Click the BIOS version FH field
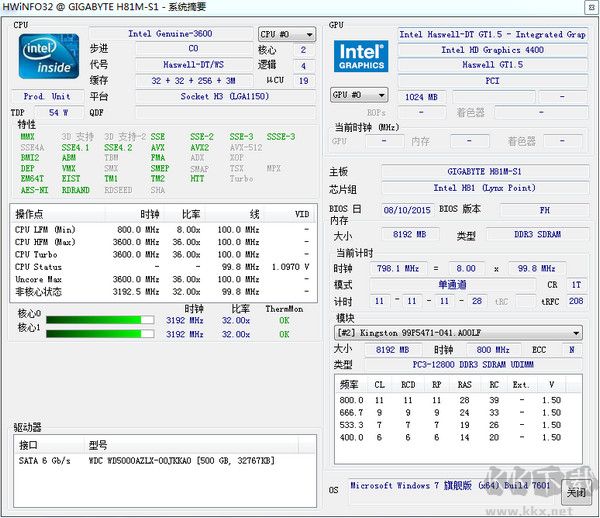Image resolution: width=600 pixels, height=518 pixels. (545, 210)
